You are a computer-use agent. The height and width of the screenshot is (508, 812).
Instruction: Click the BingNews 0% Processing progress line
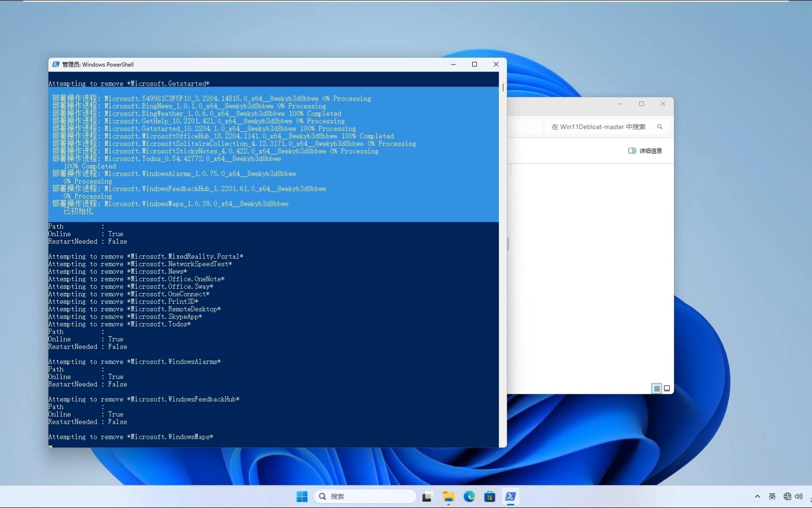click(189, 106)
